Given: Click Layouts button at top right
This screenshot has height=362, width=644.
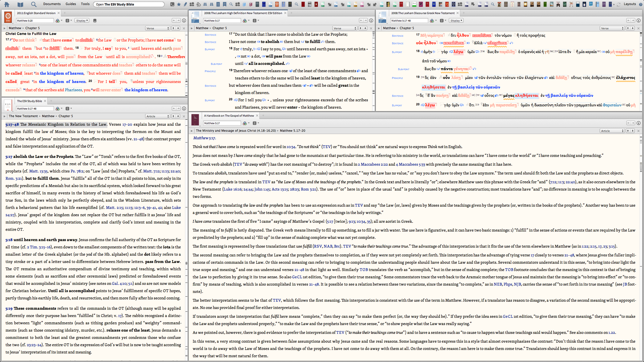Looking at the screenshot, I should (630, 4).
